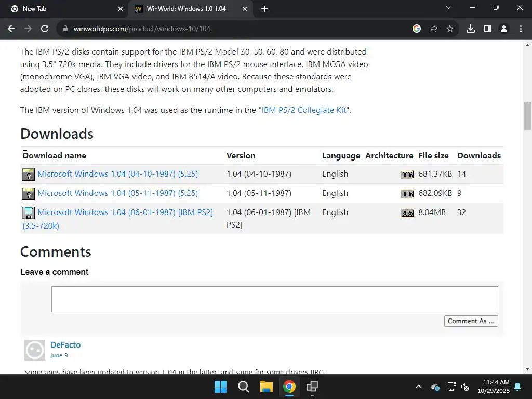The image size is (532, 399).
Task: Click the Version column header
Action: pyautogui.click(x=241, y=156)
